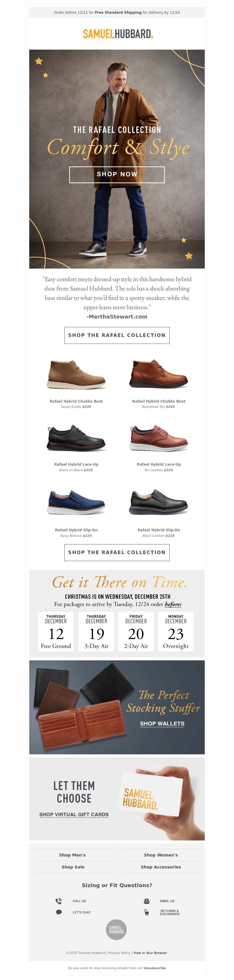Screen dimensions: 234x980
Task: Click the round gray Samuel Hubbard footer logo
Action: (x=116, y=929)
